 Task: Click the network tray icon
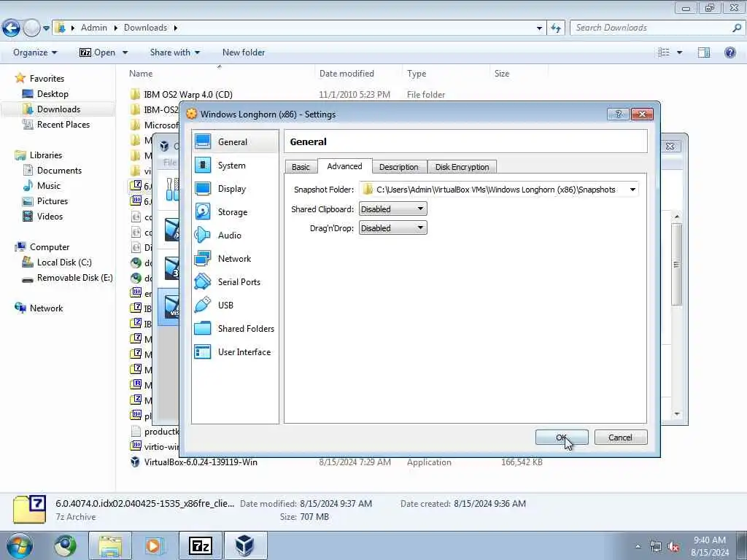656,547
